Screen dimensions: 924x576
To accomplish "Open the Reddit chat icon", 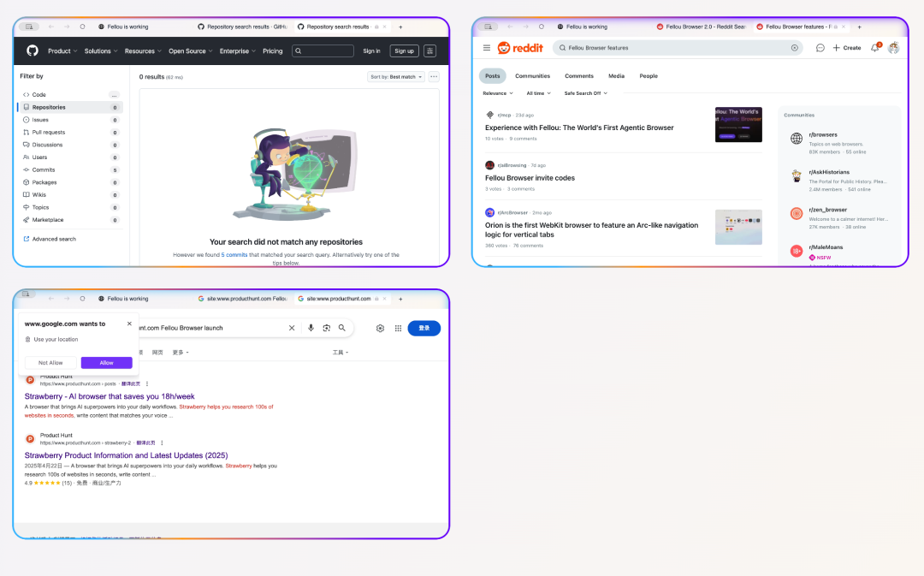I will [x=820, y=48].
